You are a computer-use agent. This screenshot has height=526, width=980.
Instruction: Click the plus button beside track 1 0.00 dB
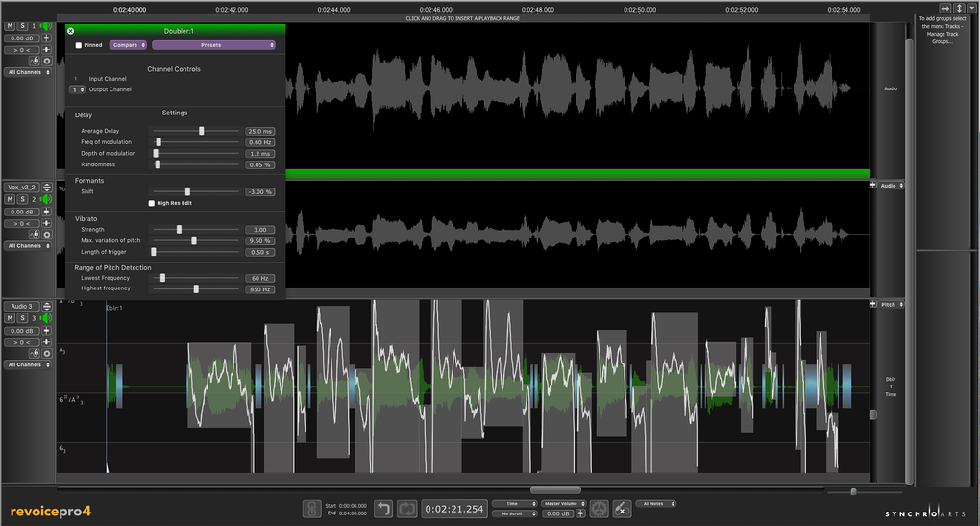[46, 38]
